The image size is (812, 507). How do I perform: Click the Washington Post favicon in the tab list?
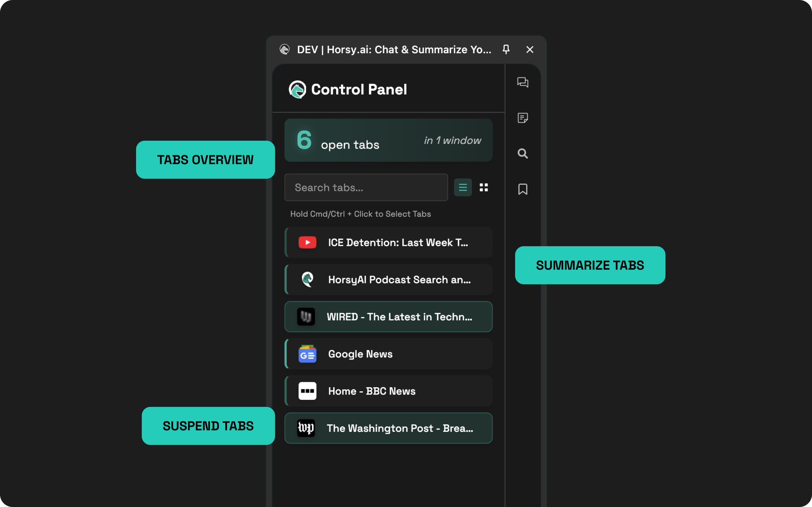click(x=306, y=428)
